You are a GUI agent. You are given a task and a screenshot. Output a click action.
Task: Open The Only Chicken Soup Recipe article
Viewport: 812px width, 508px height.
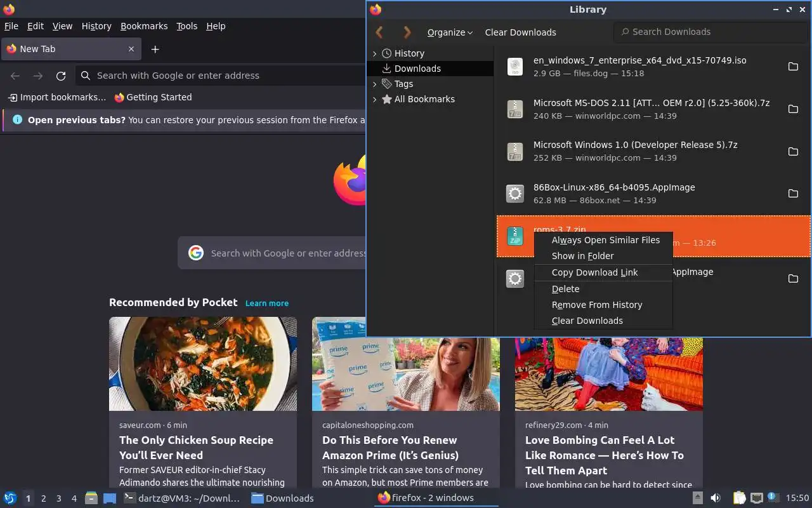pyautogui.click(x=196, y=448)
